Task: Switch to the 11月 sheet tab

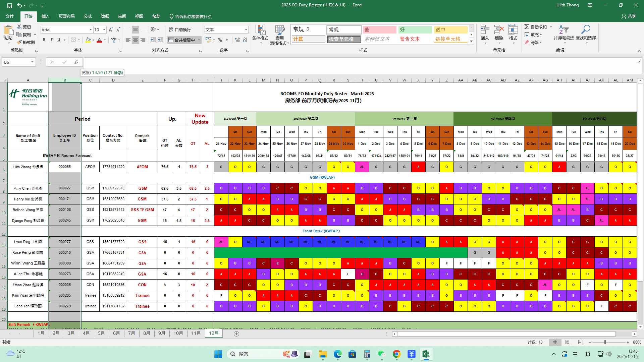Action: pos(196,334)
